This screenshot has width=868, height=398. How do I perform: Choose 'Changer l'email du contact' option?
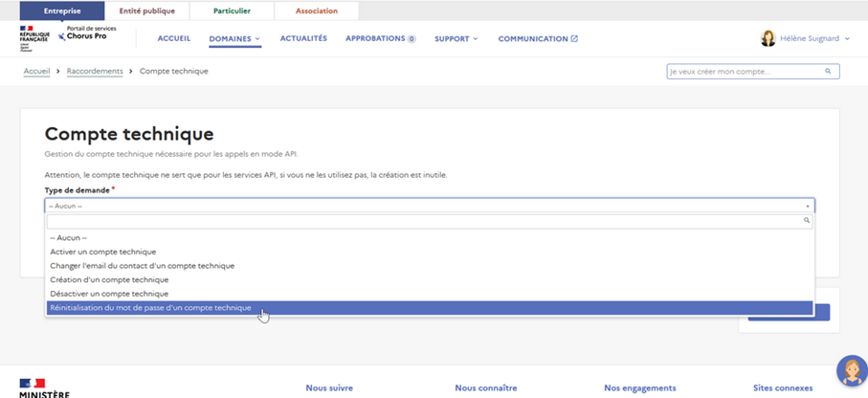[430, 266]
